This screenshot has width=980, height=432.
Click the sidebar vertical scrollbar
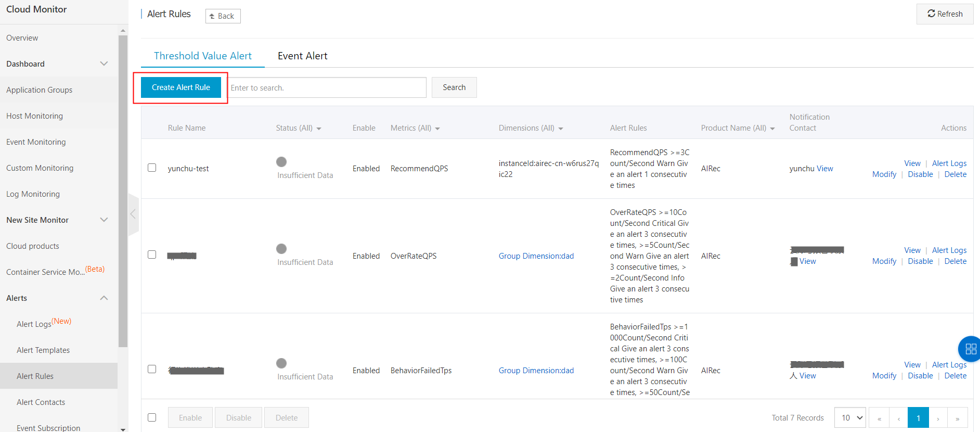[x=123, y=190]
